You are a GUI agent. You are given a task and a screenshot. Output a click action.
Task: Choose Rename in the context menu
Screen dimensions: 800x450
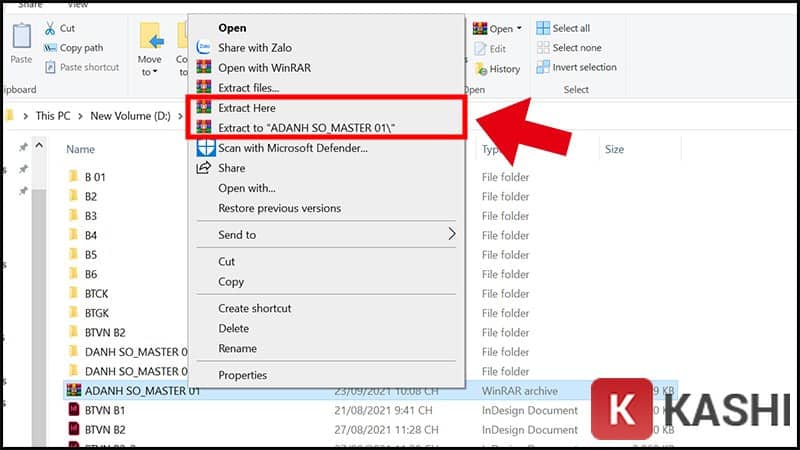tap(327, 348)
